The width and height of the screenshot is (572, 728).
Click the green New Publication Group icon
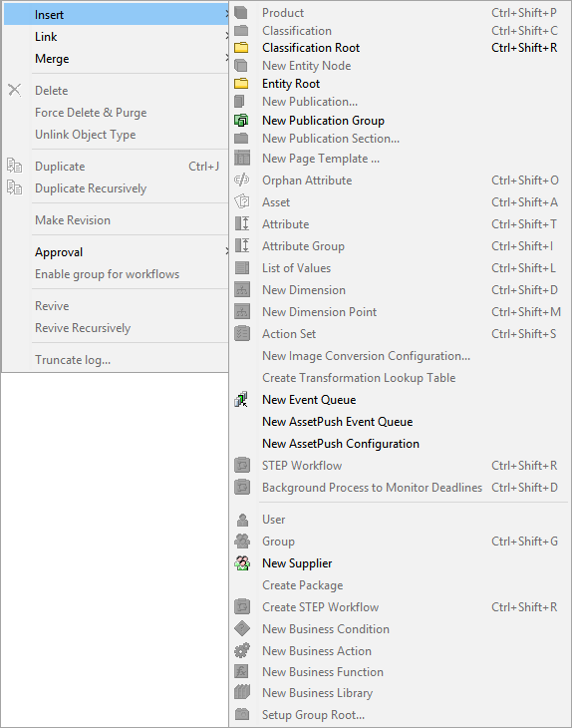tap(241, 121)
